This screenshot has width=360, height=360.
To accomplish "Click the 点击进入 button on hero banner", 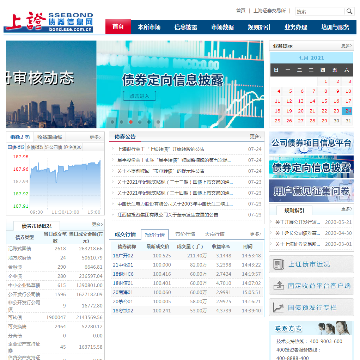I will click(x=139, y=96).
